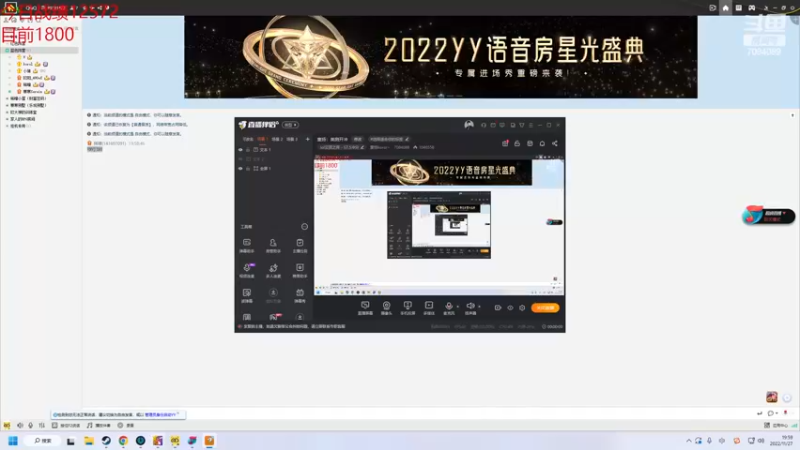Switch to the 场景2 scene tab

pos(276,139)
